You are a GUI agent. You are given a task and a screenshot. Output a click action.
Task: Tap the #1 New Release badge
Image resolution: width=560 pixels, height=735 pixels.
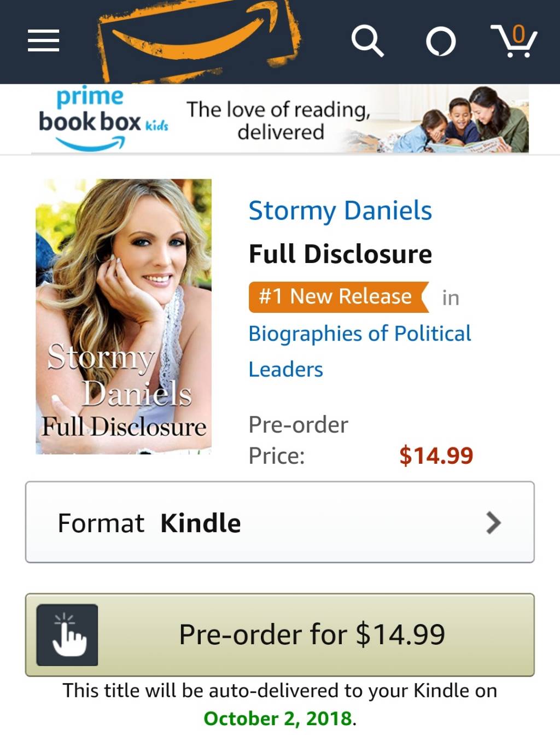339,297
